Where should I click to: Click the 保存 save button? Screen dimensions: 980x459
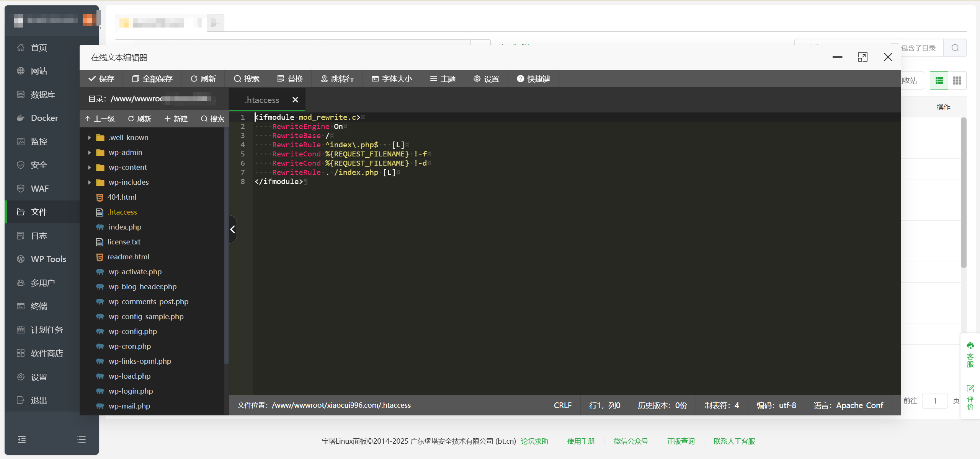[x=101, y=79]
